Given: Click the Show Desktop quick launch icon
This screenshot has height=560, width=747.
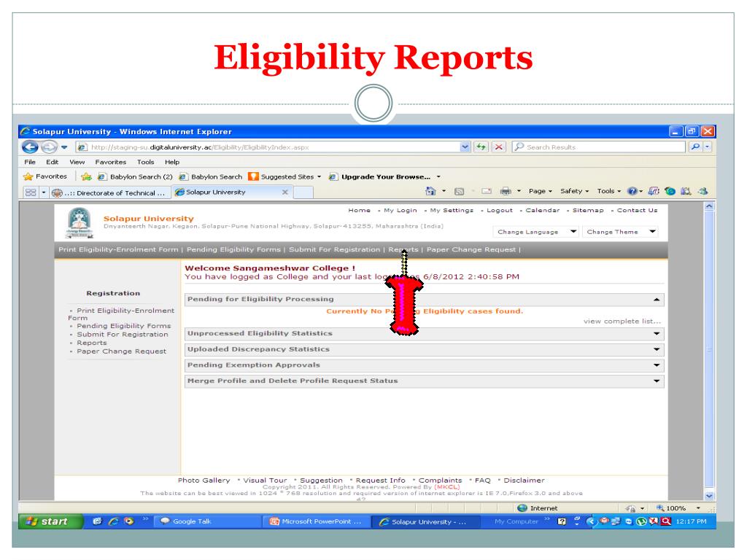Looking at the screenshot, I should [97, 521].
